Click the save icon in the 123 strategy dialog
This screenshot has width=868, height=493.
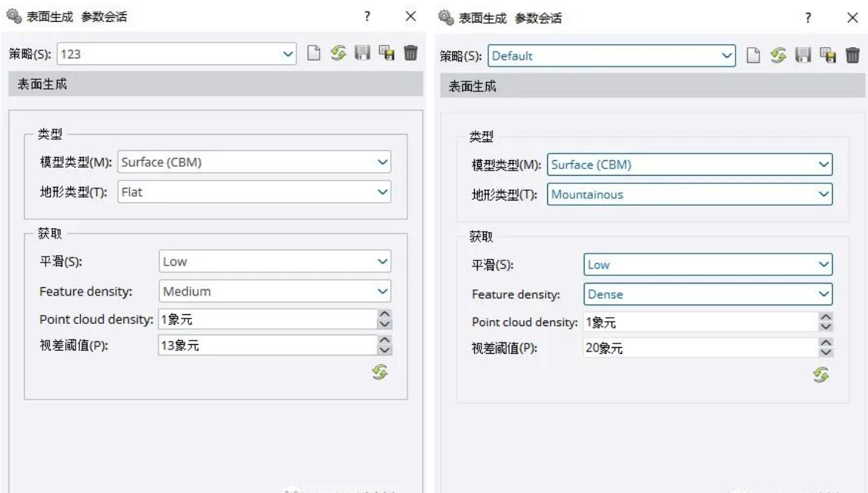click(x=363, y=53)
